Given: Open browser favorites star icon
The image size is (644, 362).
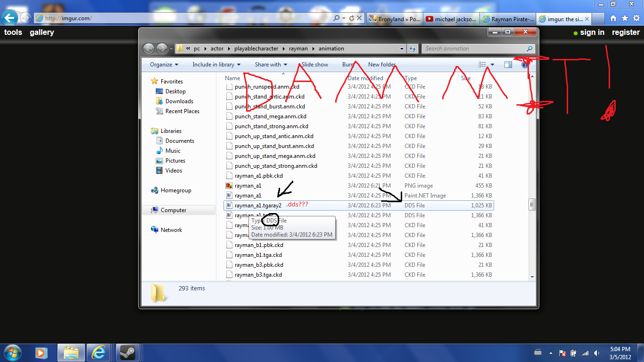Looking at the screenshot, I should tap(625, 18).
